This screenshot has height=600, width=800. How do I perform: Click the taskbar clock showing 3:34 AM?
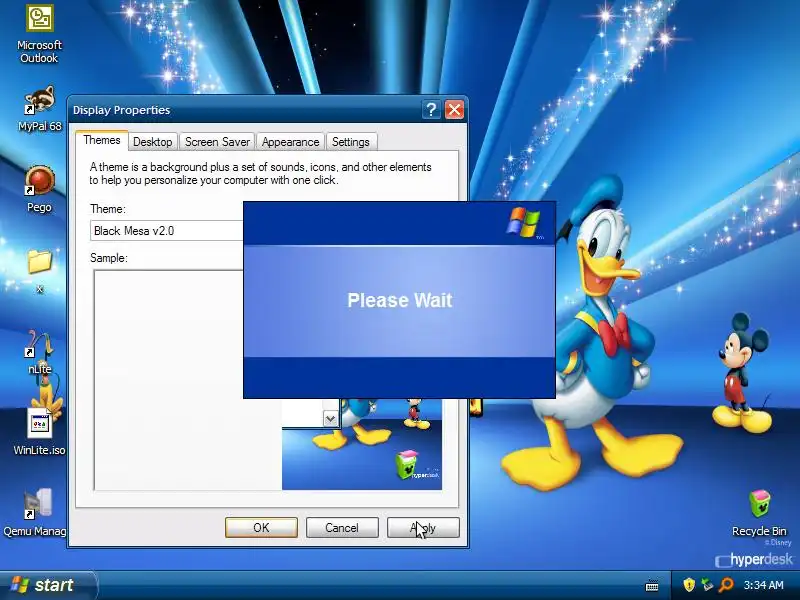point(763,585)
